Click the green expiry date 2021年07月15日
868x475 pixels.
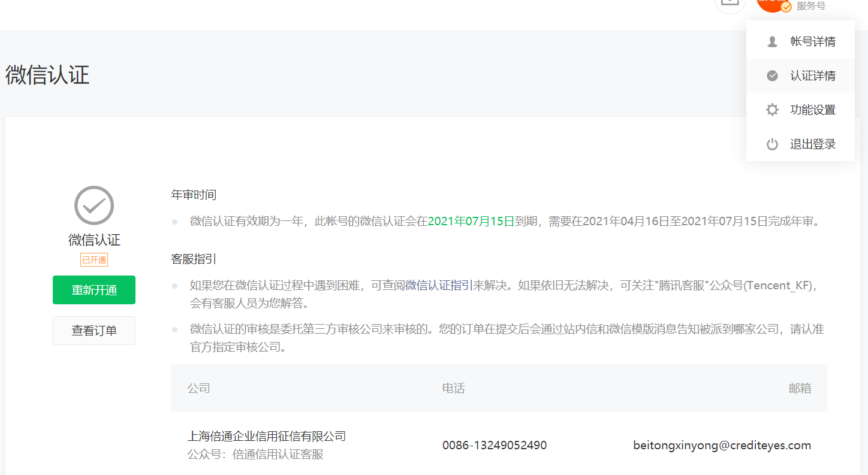(471, 221)
